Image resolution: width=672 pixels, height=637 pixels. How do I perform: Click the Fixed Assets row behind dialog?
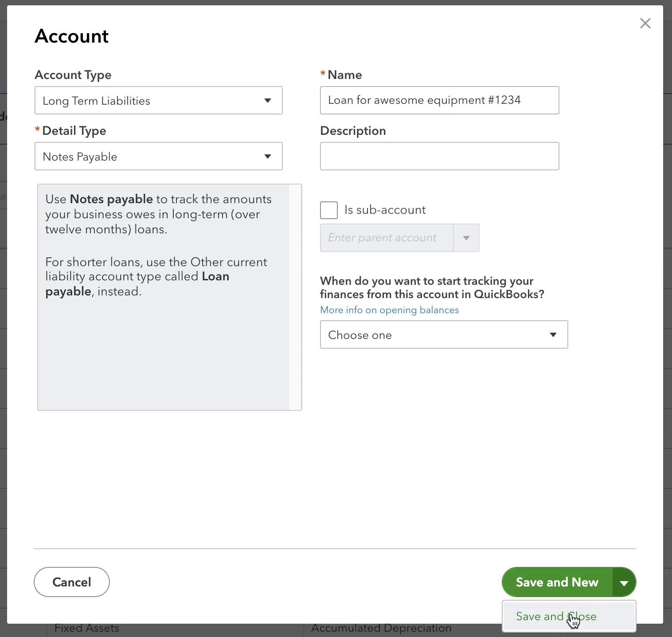[x=86, y=628]
